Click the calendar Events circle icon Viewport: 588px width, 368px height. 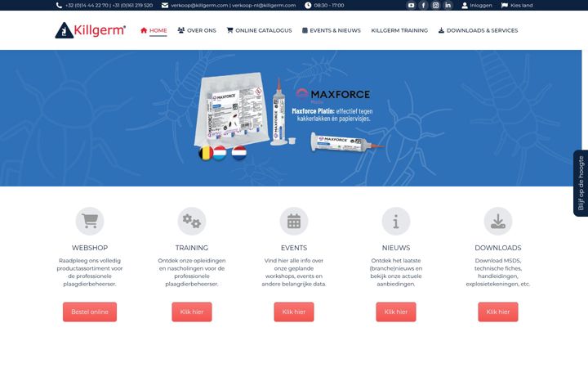coord(294,221)
